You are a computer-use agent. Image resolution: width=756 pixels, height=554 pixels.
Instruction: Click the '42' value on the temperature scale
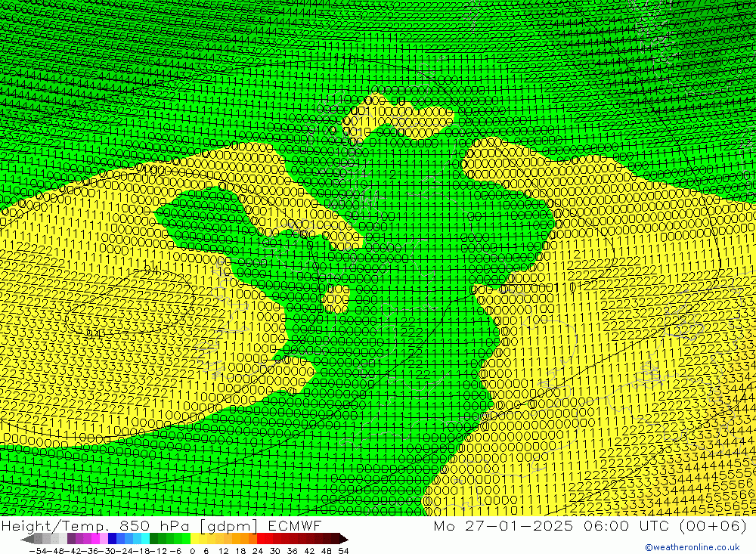309,551
